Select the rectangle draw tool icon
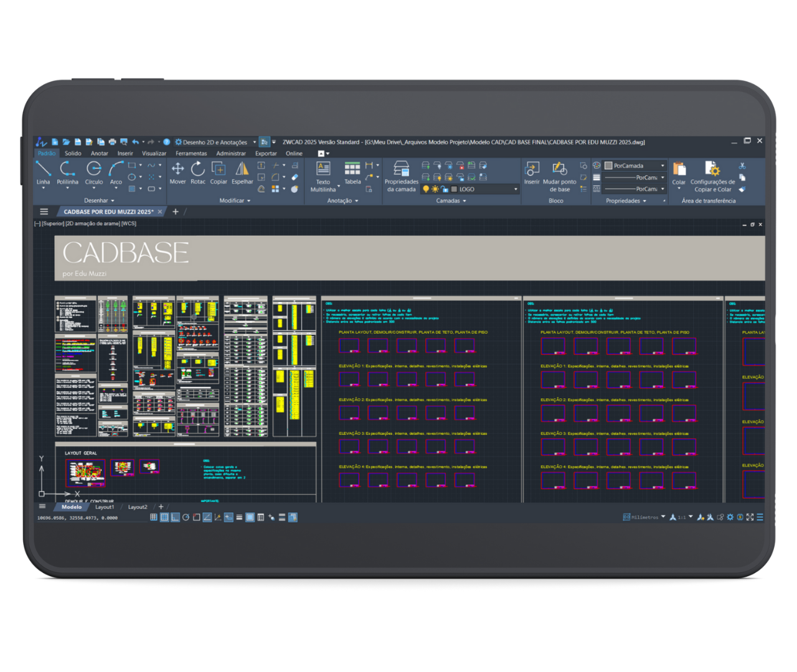This screenshot has width=797, height=672. [132, 166]
